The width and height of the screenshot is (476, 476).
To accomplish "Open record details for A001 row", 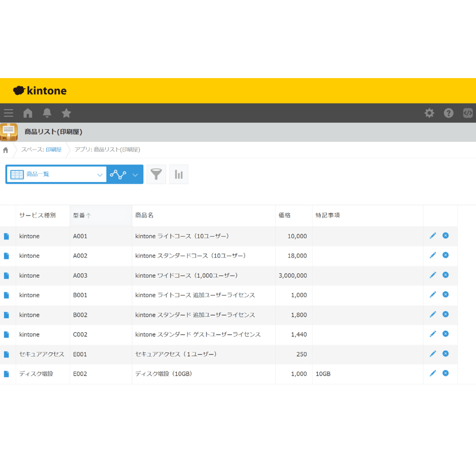I will pos(6,236).
